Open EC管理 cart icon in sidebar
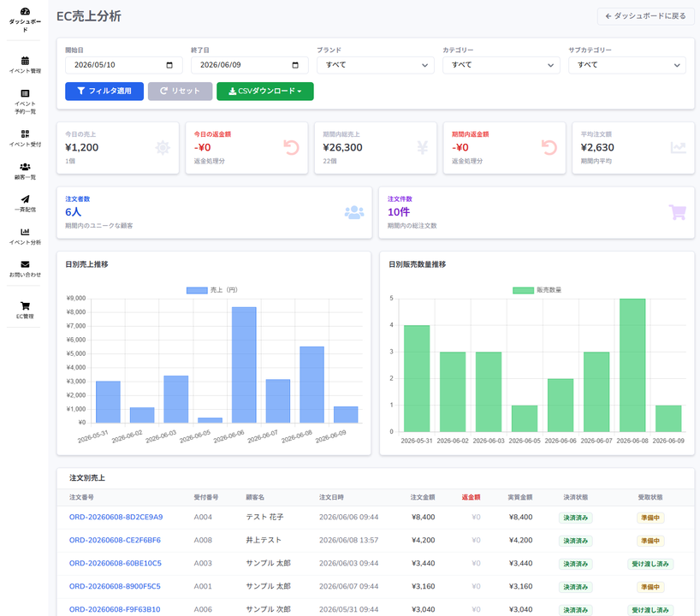 click(x=25, y=305)
